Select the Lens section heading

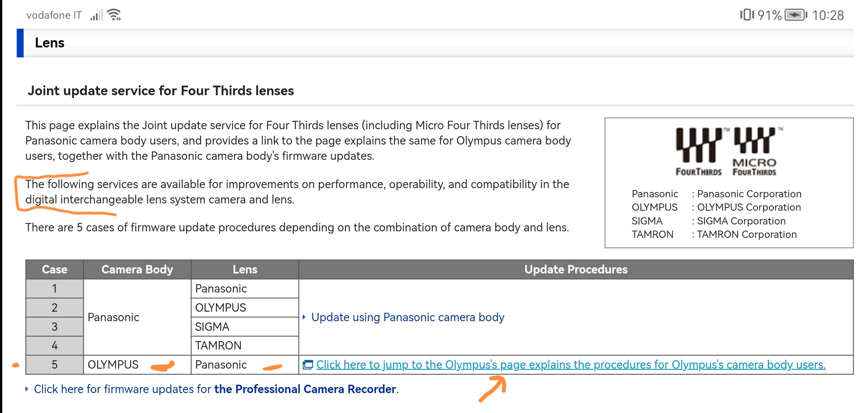click(50, 43)
